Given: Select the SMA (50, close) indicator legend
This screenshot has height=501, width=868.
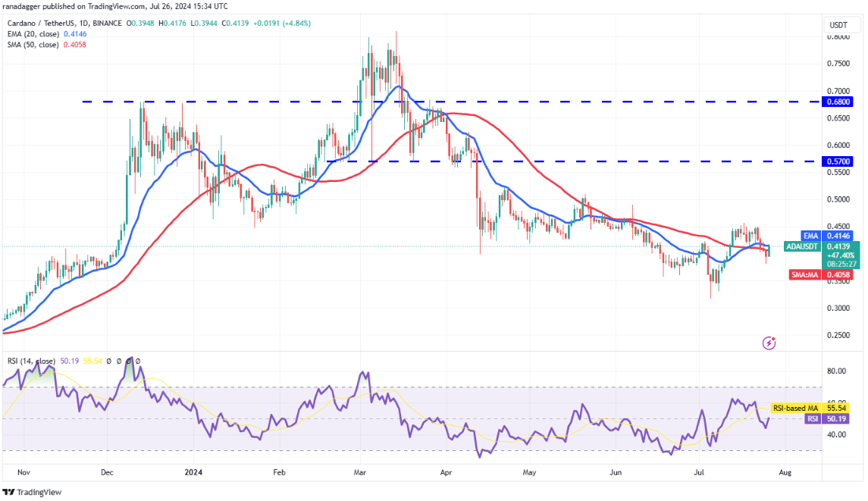Looking at the screenshot, I should click(x=46, y=44).
